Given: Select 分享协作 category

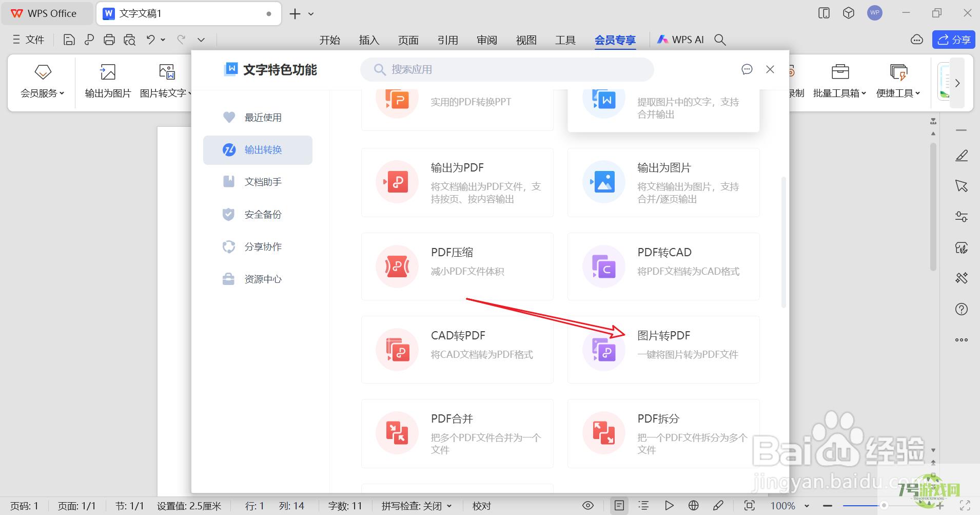Looking at the screenshot, I should [x=258, y=247].
